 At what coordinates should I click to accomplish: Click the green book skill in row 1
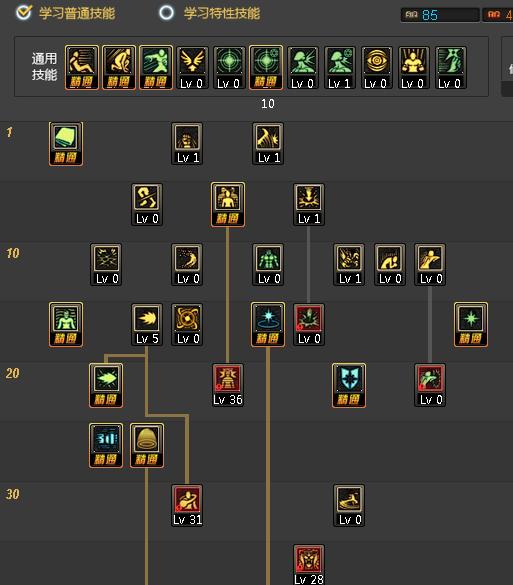66,144
